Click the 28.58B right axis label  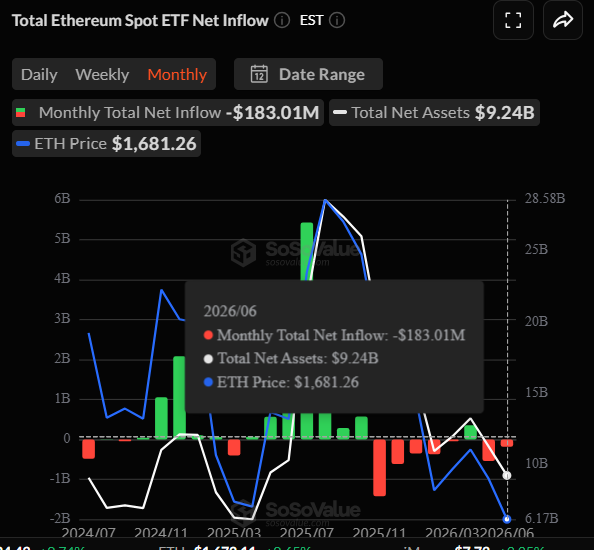[x=545, y=198]
